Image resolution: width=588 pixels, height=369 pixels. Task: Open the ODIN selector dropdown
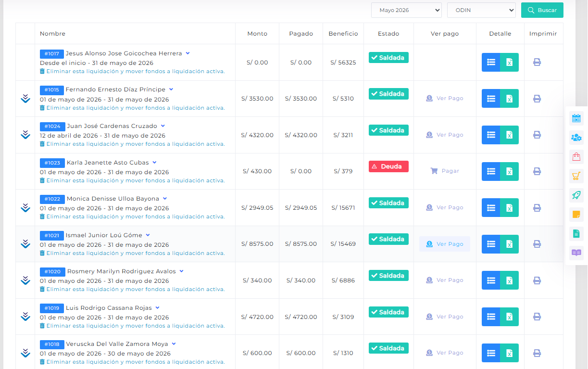click(x=481, y=10)
